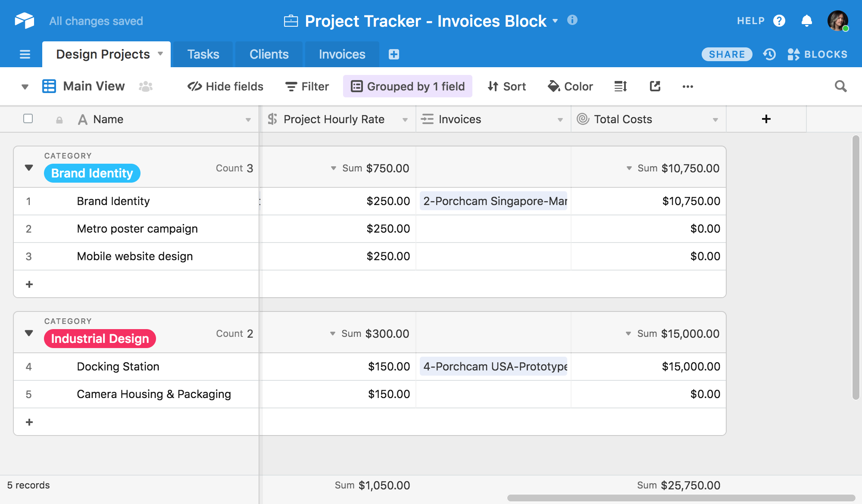This screenshot has width=862, height=504.
Task: Open the row height icon
Action: [x=620, y=87]
